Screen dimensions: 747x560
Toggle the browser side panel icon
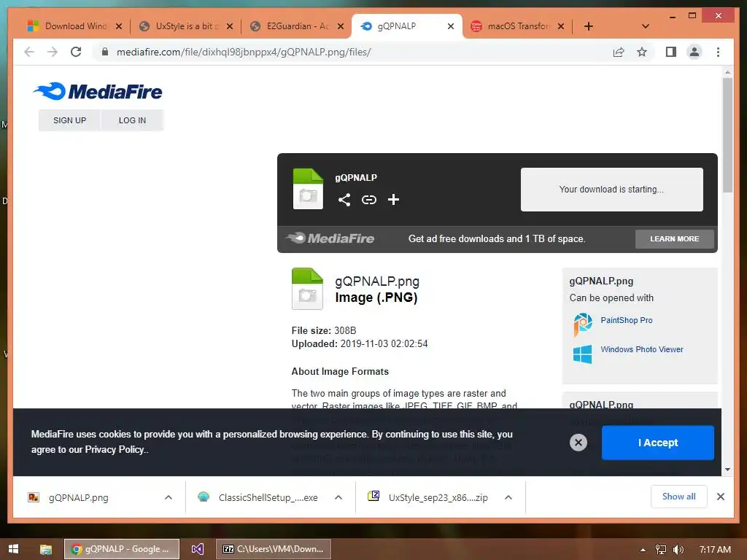coord(671,52)
